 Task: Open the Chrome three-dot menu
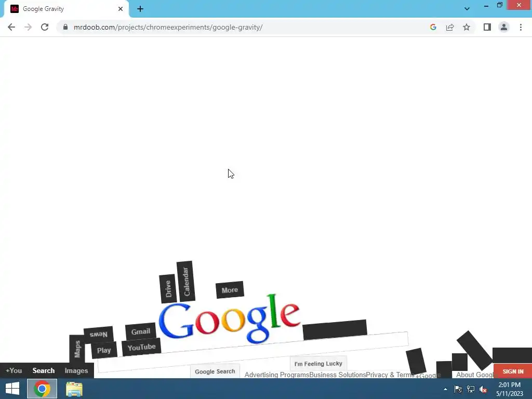[521, 27]
